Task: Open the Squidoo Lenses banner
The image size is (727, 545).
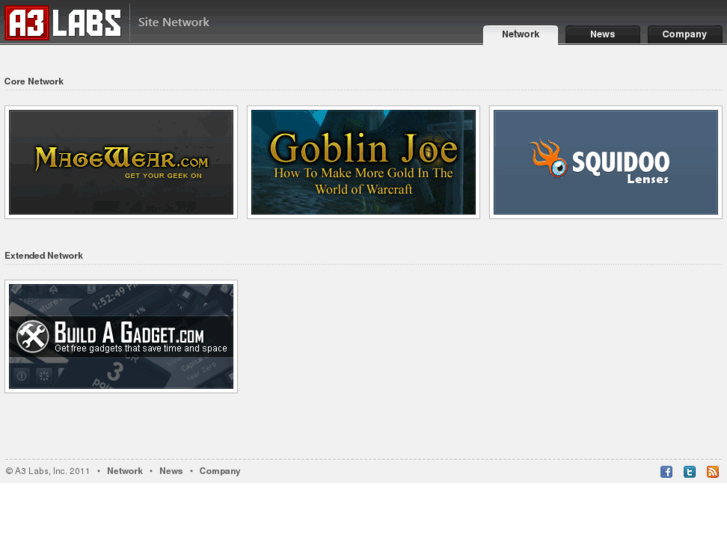Action: coord(606,162)
